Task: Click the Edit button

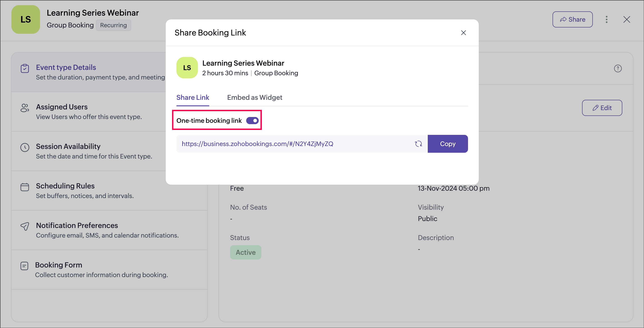Action: 602,108
